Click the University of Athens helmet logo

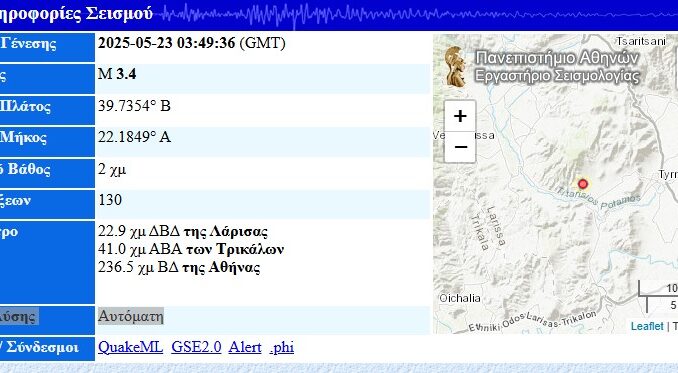click(455, 67)
